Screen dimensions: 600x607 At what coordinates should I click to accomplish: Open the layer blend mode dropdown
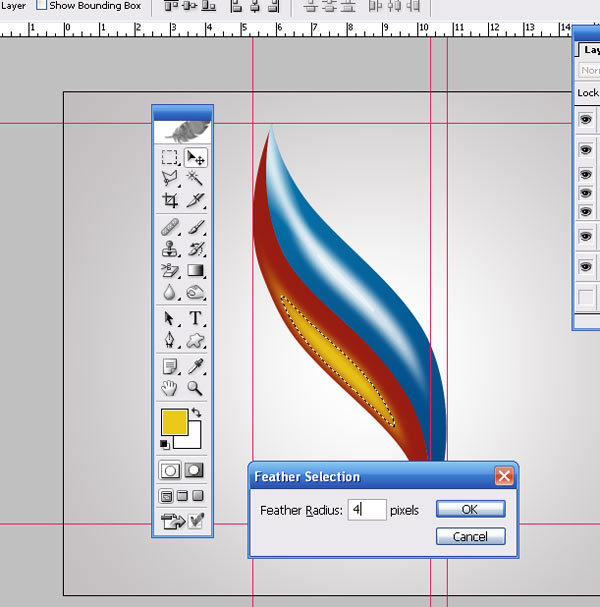tap(589, 71)
